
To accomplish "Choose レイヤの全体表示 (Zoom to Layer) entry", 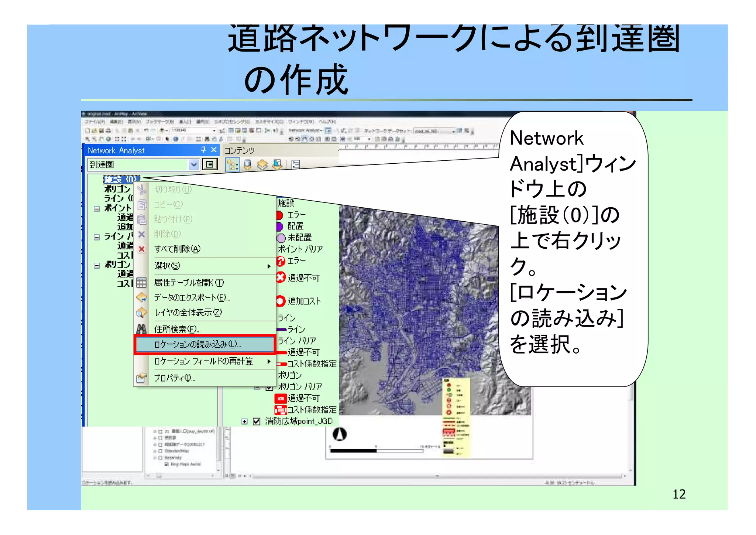I will [205, 313].
